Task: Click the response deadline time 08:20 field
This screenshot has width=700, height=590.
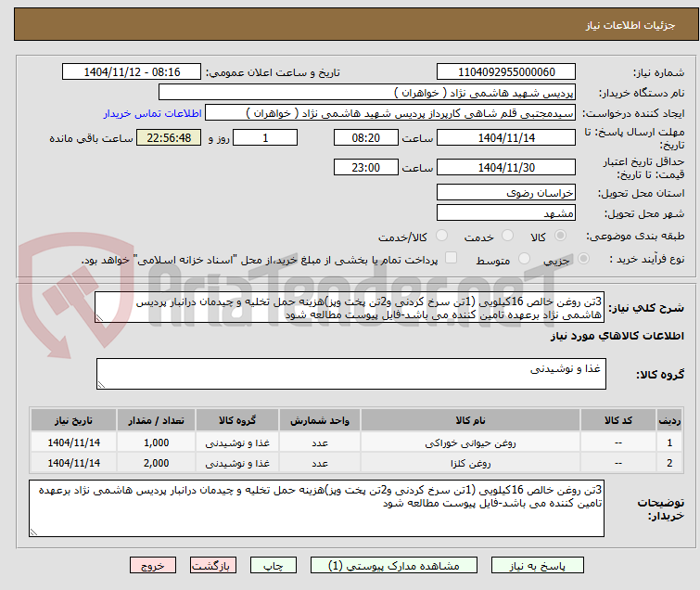Action: [x=366, y=137]
